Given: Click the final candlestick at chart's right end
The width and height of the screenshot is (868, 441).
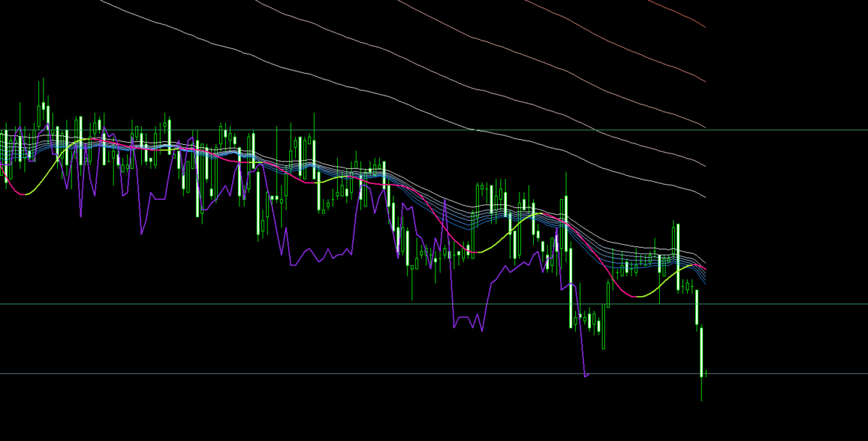Looking at the screenshot, I should pos(706,374).
